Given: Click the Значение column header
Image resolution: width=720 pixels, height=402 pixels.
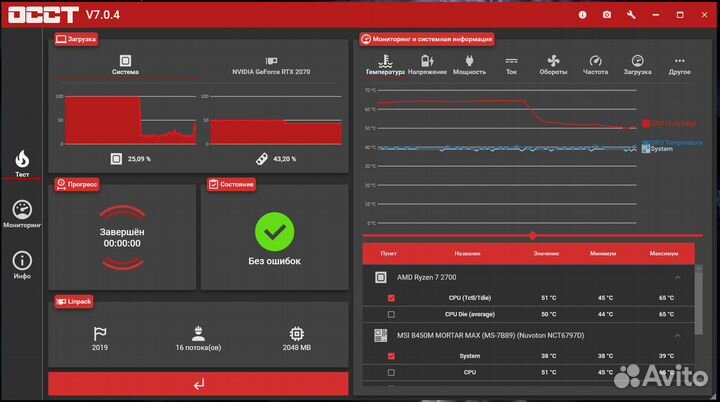Looking at the screenshot, I should click(x=546, y=253).
